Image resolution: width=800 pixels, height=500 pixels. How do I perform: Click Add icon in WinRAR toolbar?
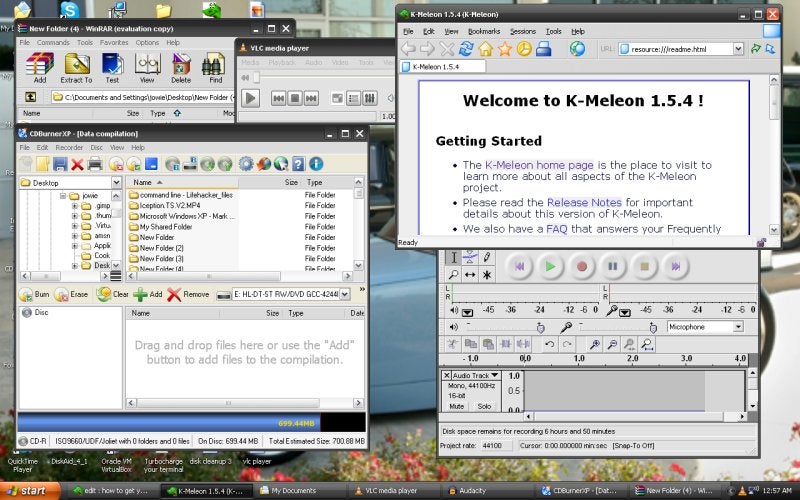tap(40, 67)
